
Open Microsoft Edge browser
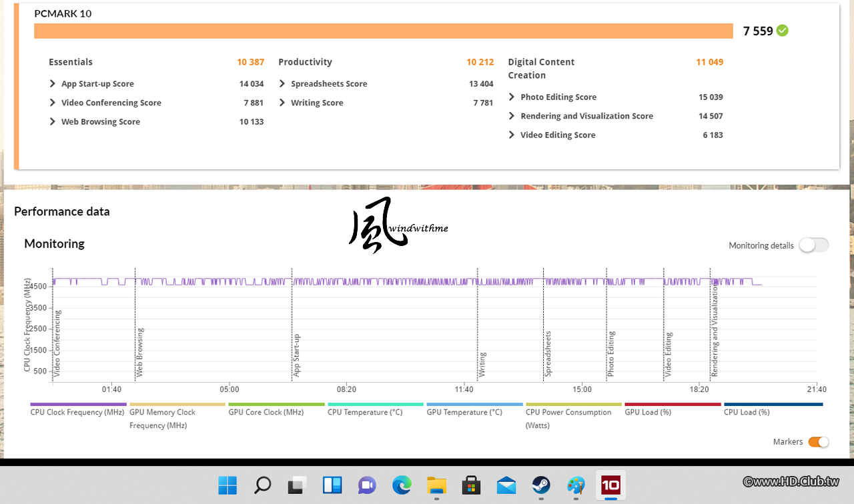click(x=402, y=485)
